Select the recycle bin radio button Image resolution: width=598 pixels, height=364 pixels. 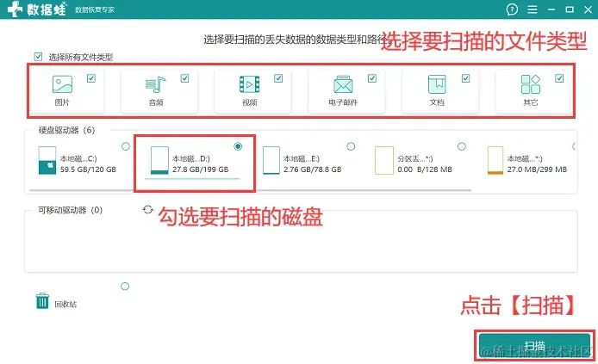(x=125, y=287)
